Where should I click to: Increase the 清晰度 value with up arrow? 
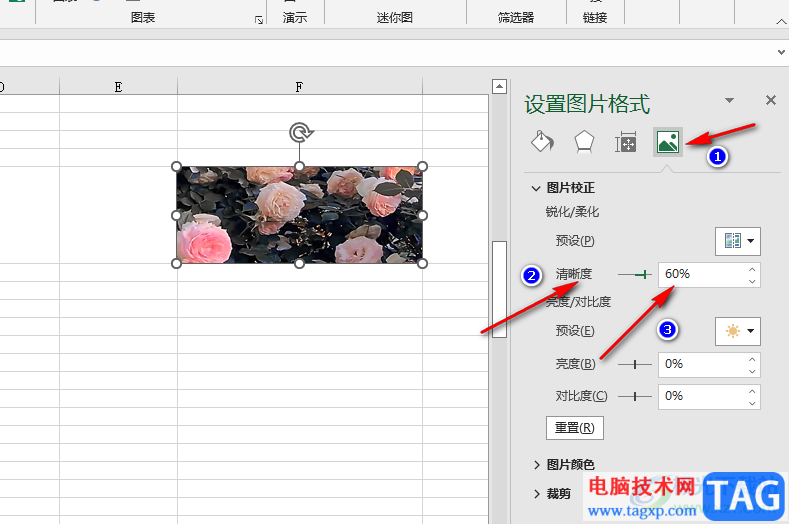752,269
